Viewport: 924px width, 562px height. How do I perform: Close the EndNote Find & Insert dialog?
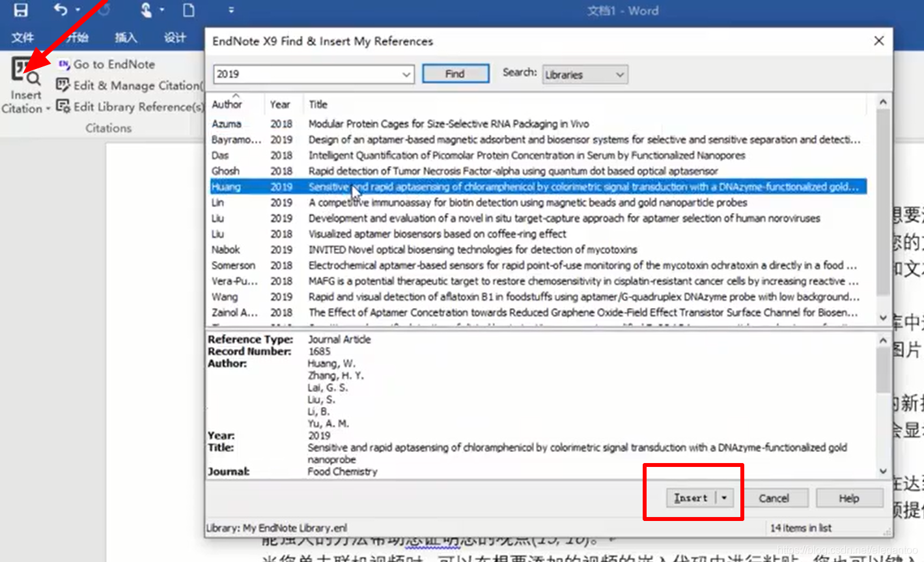coord(878,41)
